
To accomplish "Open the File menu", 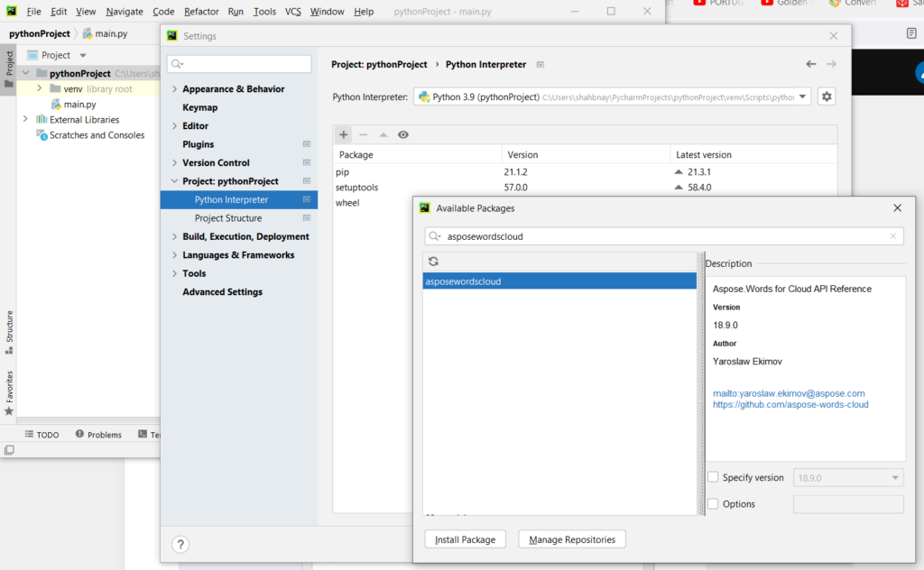I will 33,11.
